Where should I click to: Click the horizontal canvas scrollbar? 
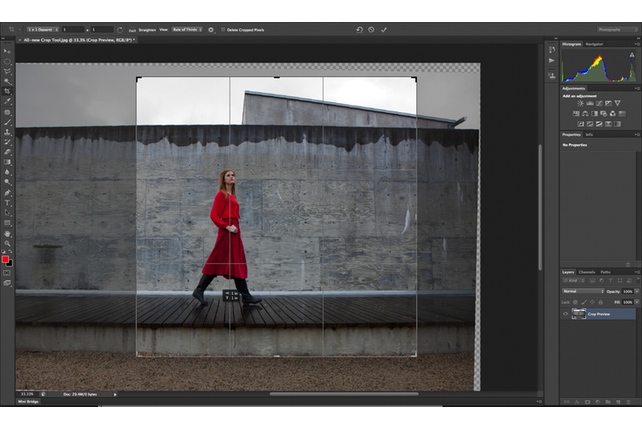tap(344, 394)
